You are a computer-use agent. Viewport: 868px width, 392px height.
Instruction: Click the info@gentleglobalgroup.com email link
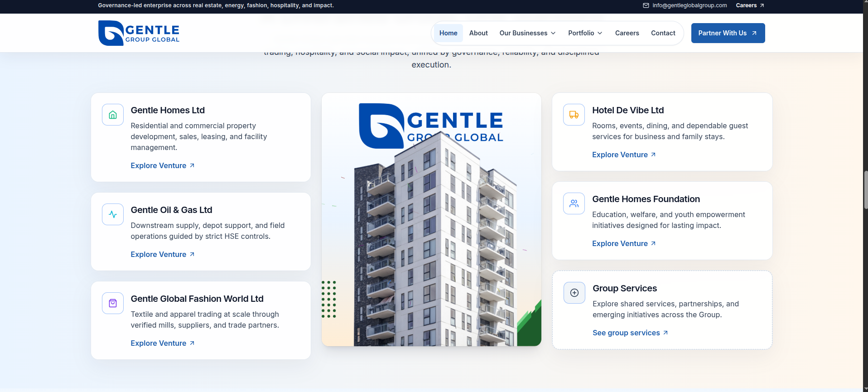(x=690, y=5)
